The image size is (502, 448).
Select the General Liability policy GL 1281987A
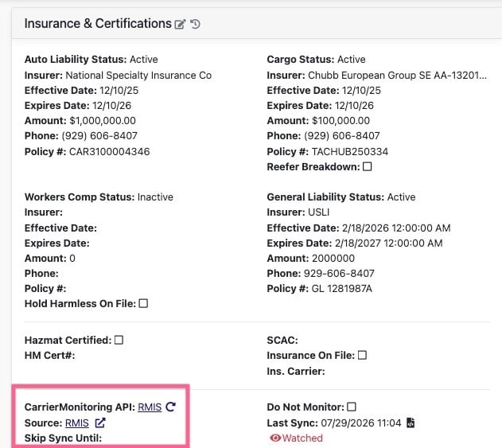[x=342, y=289]
